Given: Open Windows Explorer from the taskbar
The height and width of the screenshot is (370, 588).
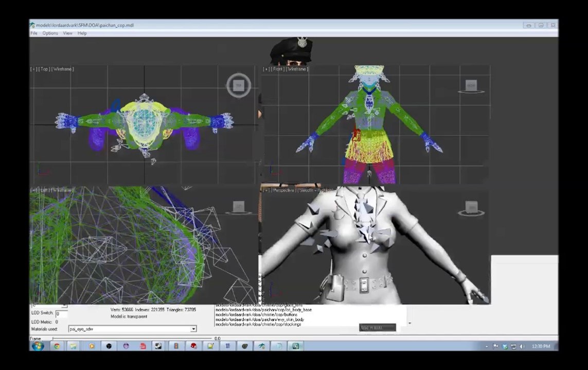Looking at the screenshot, I should click(x=74, y=346).
